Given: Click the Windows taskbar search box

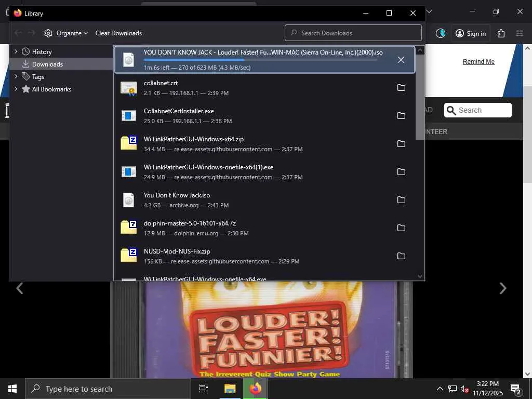Looking at the screenshot, I should click(x=108, y=389).
